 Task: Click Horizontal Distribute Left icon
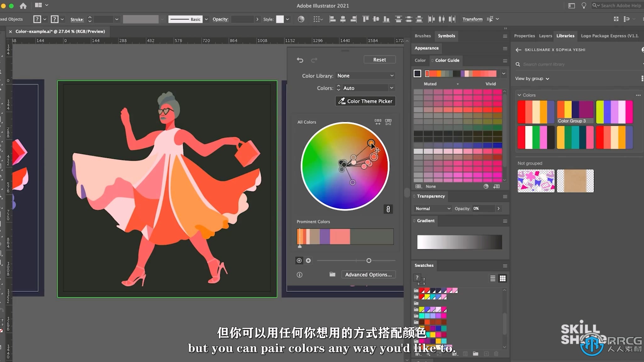point(431,19)
